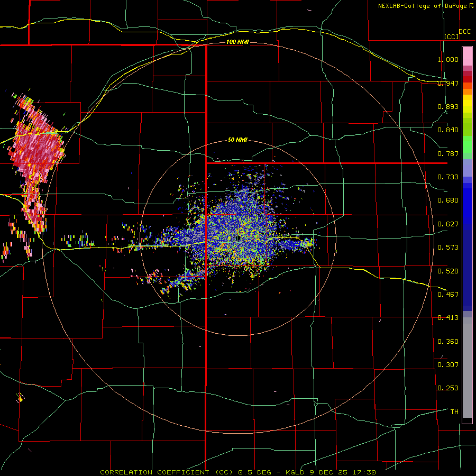
Task: Click the Correlation Coefficient caption at bottom
Action: point(238,472)
